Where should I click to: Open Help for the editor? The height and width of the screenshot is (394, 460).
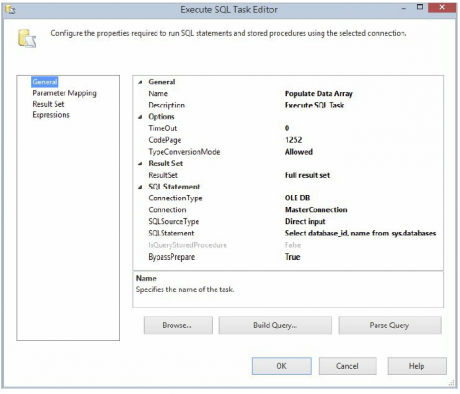[x=417, y=366]
